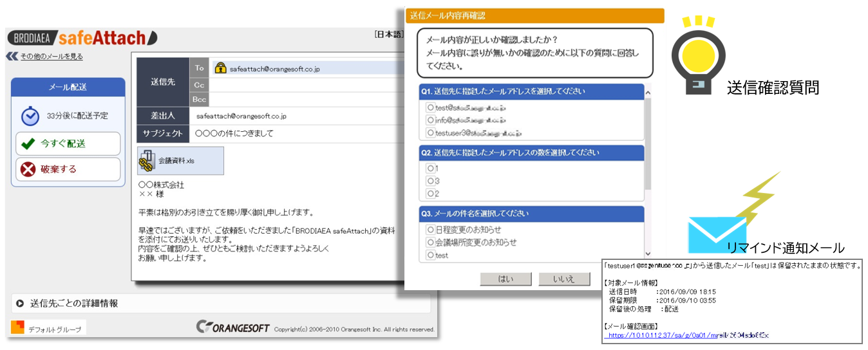Viewport: 868px width, 350px height.
Task: Select 日程変更のお知らせ in Q3
Action: pyautogui.click(x=430, y=229)
